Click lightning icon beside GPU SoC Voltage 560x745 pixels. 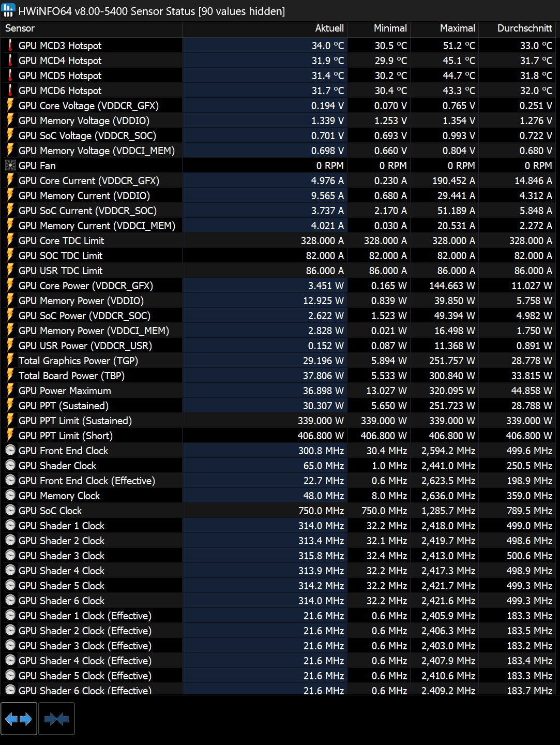(10, 136)
